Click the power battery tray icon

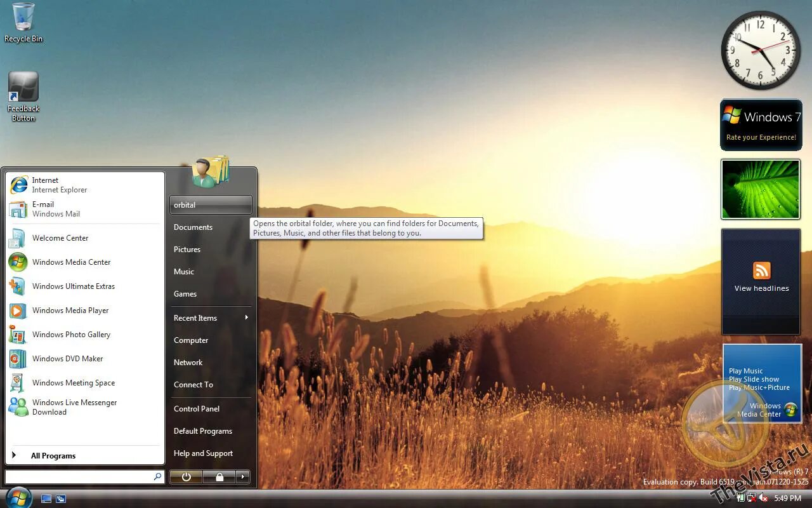(x=740, y=498)
